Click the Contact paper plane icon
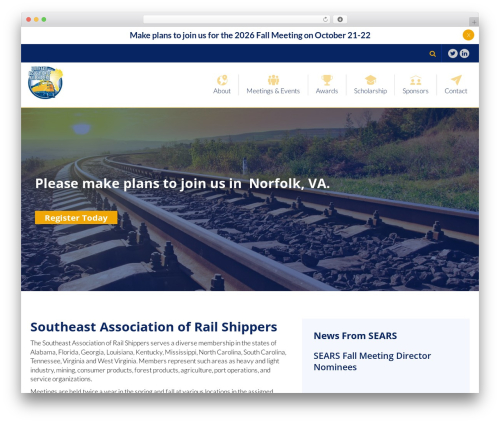Image resolution: width=500 pixels, height=423 pixels. pyautogui.click(x=456, y=80)
